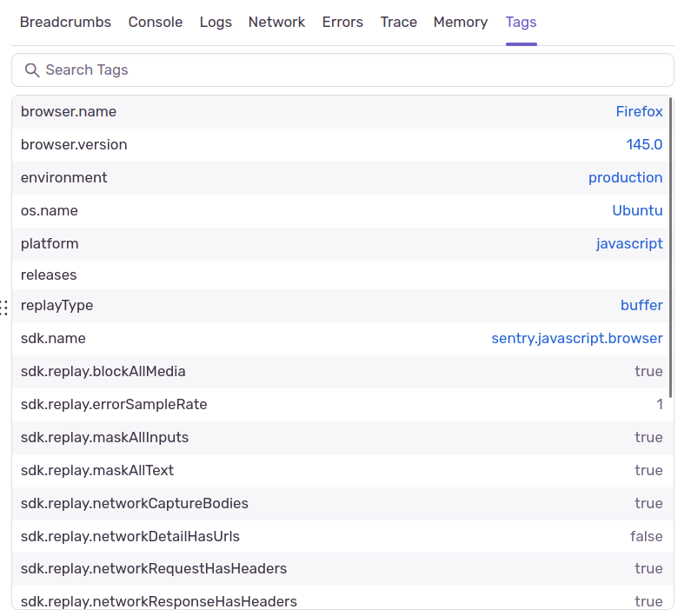The width and height of the screenshot is (691, 616).
Task: Click the drag handle dots on left edge
Action: [4, 307]
